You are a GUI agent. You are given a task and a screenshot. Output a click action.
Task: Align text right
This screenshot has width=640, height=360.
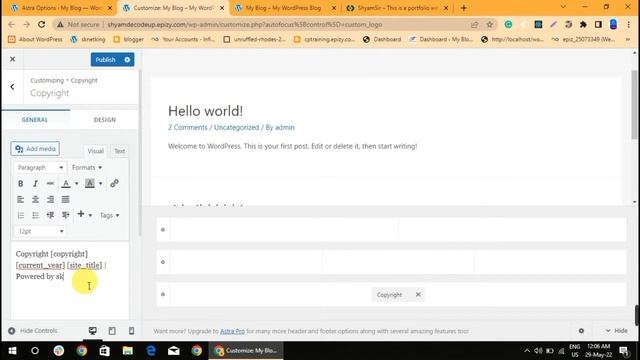pyautogui.click(x=50, y=199)
